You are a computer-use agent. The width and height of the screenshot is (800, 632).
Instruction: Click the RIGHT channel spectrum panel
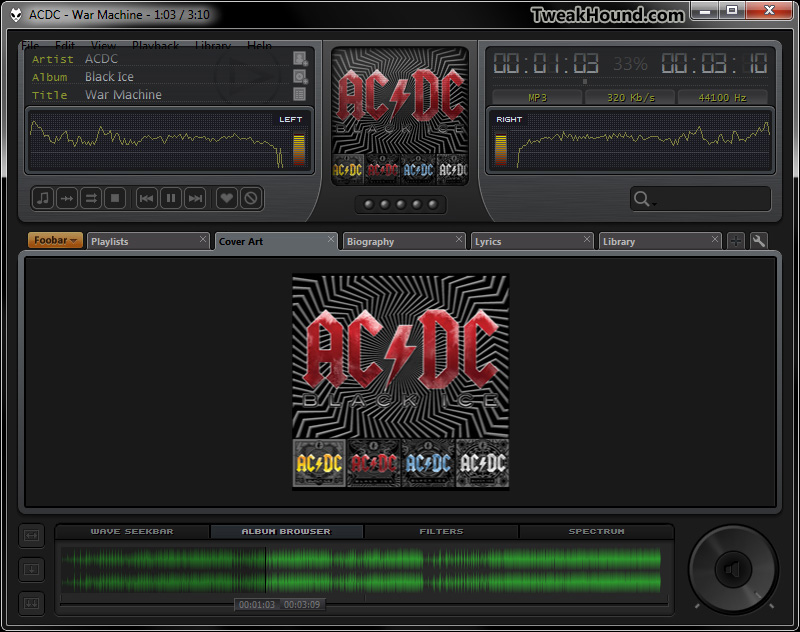(x=630, y=141)
